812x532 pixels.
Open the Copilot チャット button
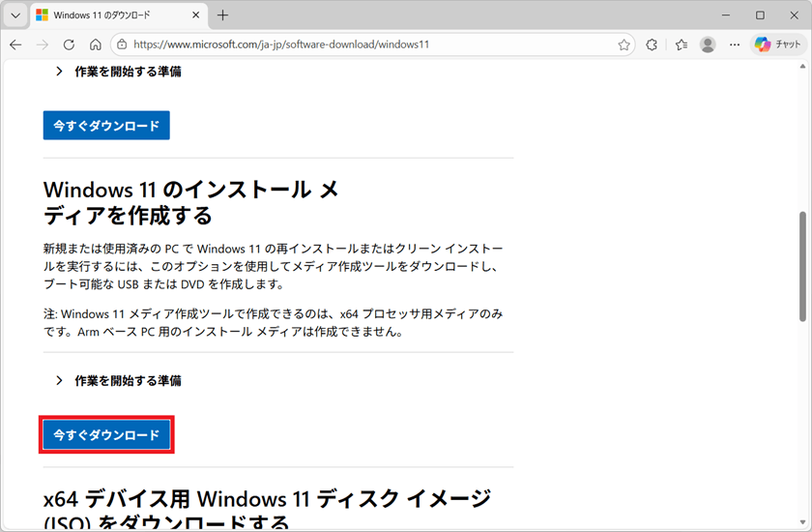[x=776, y=44]
